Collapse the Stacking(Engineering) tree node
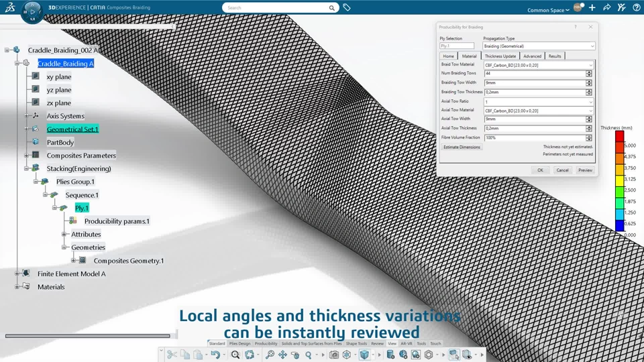 (x=27, y=168)
